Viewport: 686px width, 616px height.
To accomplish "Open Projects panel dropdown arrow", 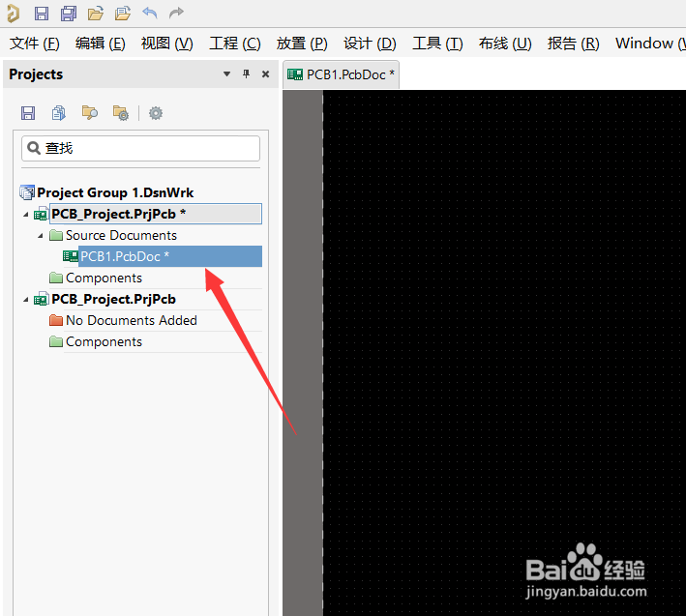I will (226, 73).
